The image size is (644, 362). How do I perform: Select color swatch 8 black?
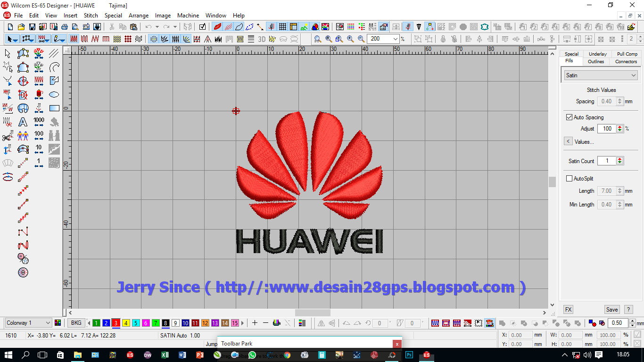tap(165, 323)
